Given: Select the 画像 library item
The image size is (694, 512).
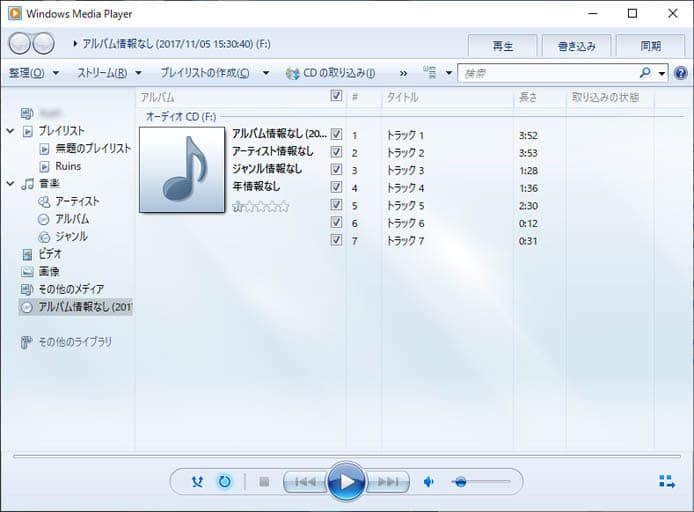Looking at the screenshot, I should pyautogui.click(x=49, y=271).
